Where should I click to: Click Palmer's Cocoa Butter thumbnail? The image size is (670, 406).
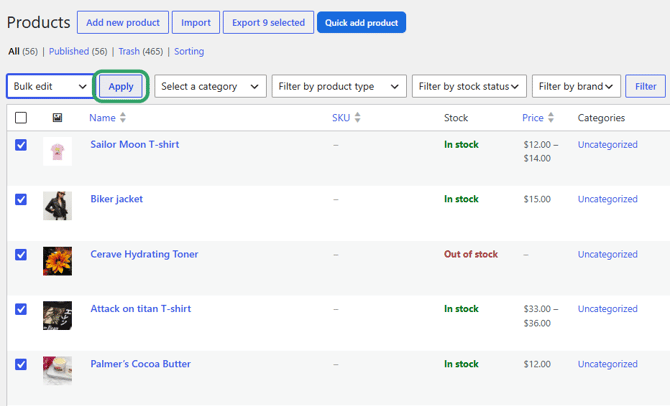57,371
